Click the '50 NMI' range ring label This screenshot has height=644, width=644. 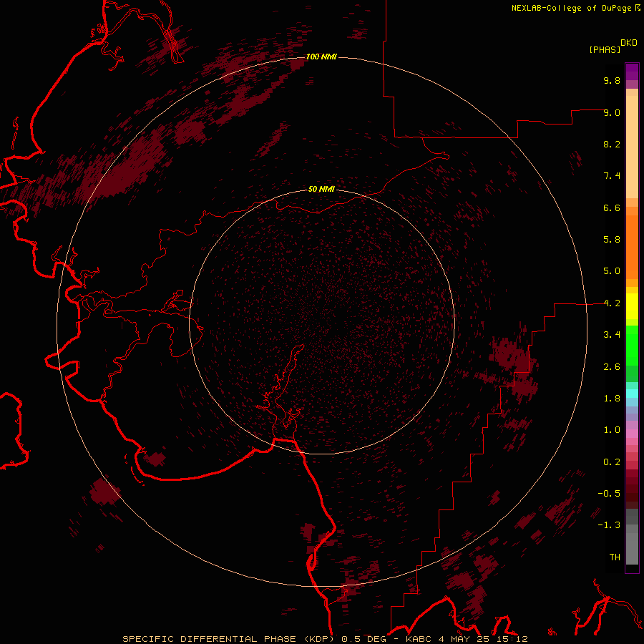click(x=321, y=189)
